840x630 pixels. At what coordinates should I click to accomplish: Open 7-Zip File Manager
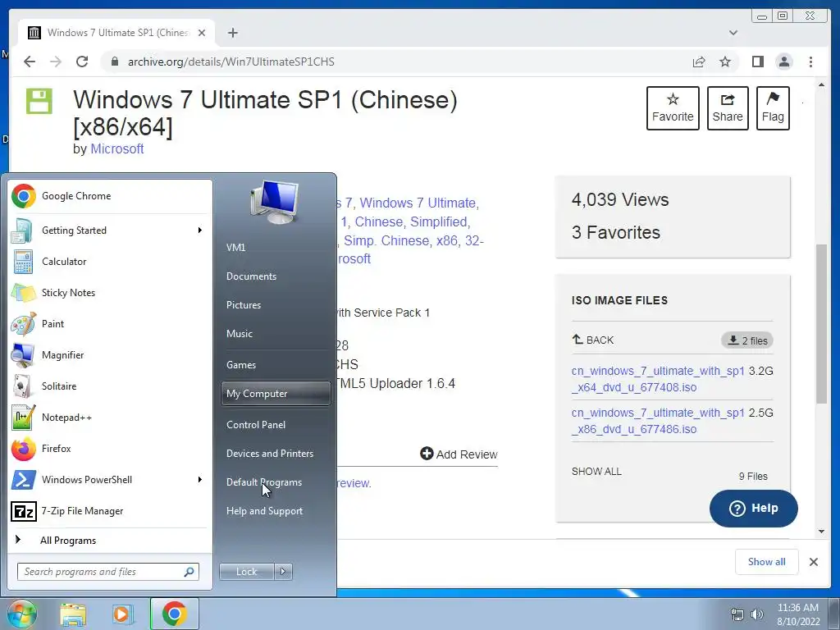coord(110,511)
